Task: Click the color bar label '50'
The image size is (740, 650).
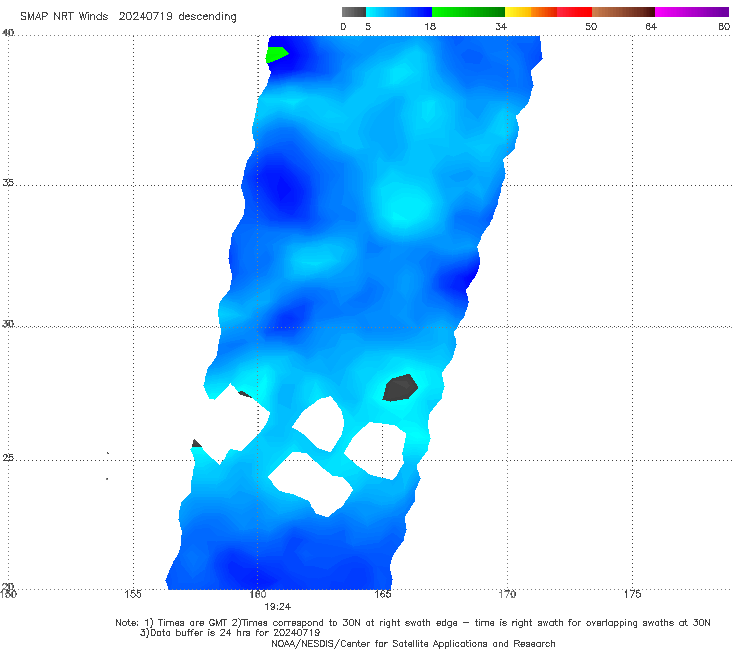Action: pos(591,27)
